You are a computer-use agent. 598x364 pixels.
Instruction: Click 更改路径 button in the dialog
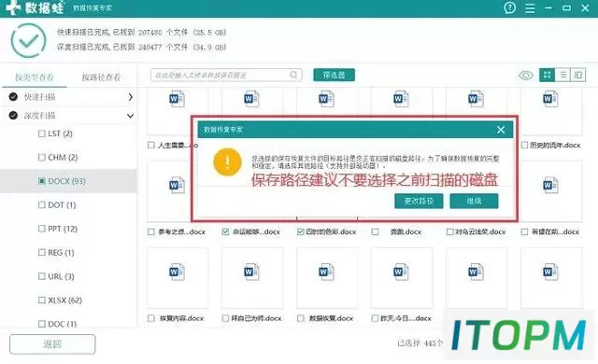click(x=419, y=201)
